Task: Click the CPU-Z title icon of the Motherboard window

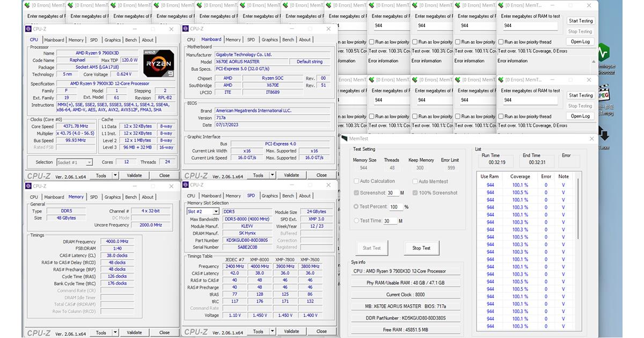Action: pos(186,29)
